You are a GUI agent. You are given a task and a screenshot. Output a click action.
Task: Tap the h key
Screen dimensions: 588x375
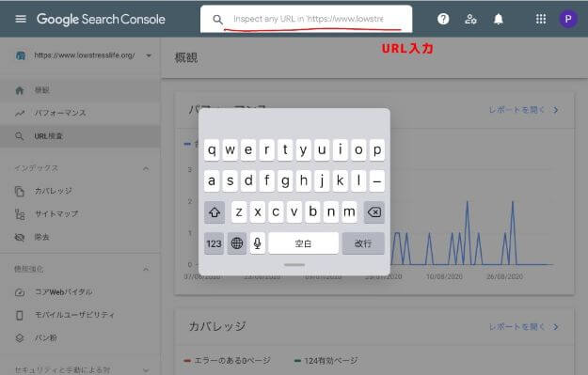(x=303, y=181)
